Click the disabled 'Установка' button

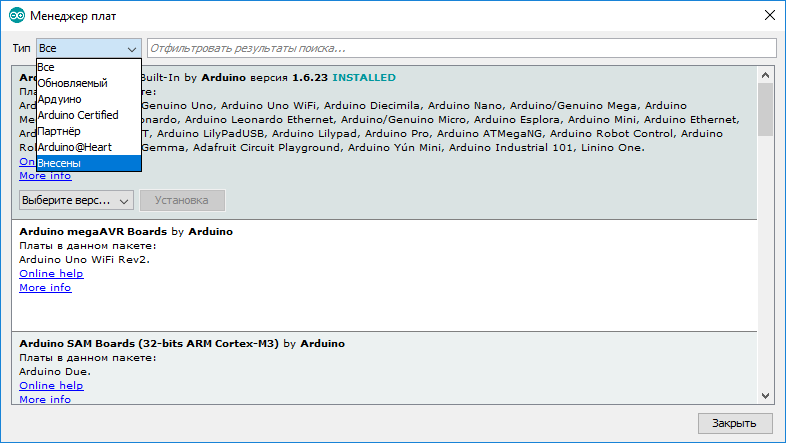point(182,200)
